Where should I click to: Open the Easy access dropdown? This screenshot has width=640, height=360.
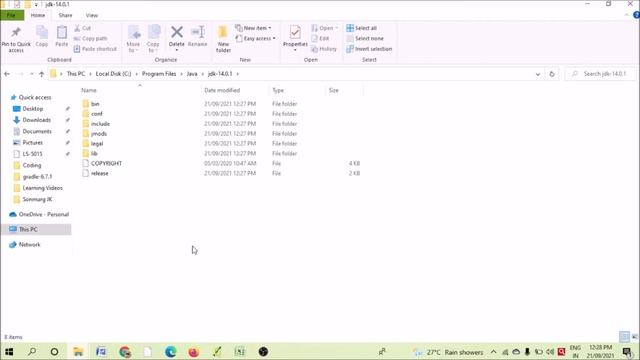(x=255, y=38)
